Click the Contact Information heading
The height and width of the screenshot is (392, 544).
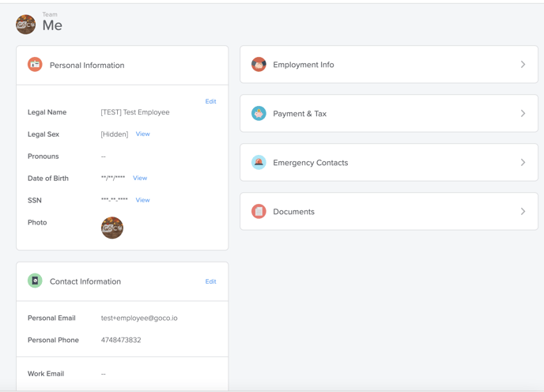[85, 281]
